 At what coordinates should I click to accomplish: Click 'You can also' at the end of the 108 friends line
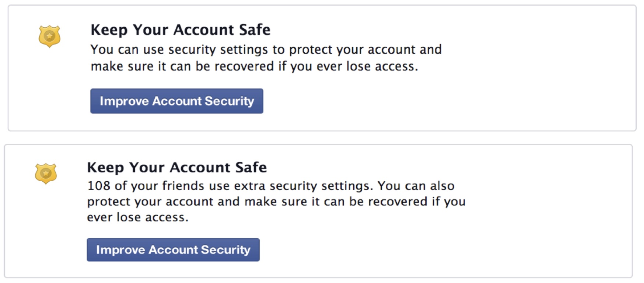[x=416, y=186]
